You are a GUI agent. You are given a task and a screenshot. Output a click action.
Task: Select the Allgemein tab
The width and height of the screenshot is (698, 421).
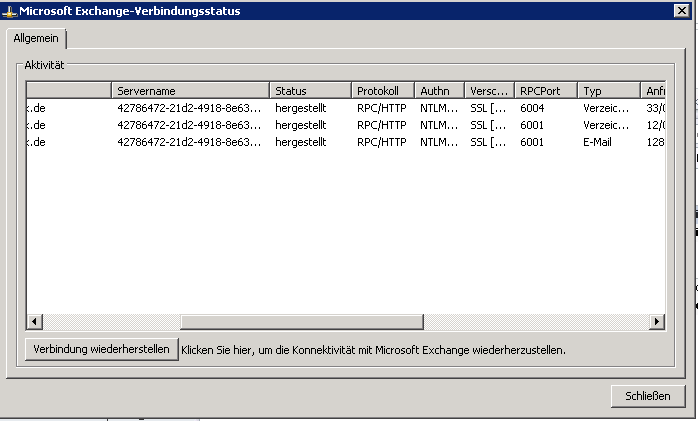tap(36, 38)
